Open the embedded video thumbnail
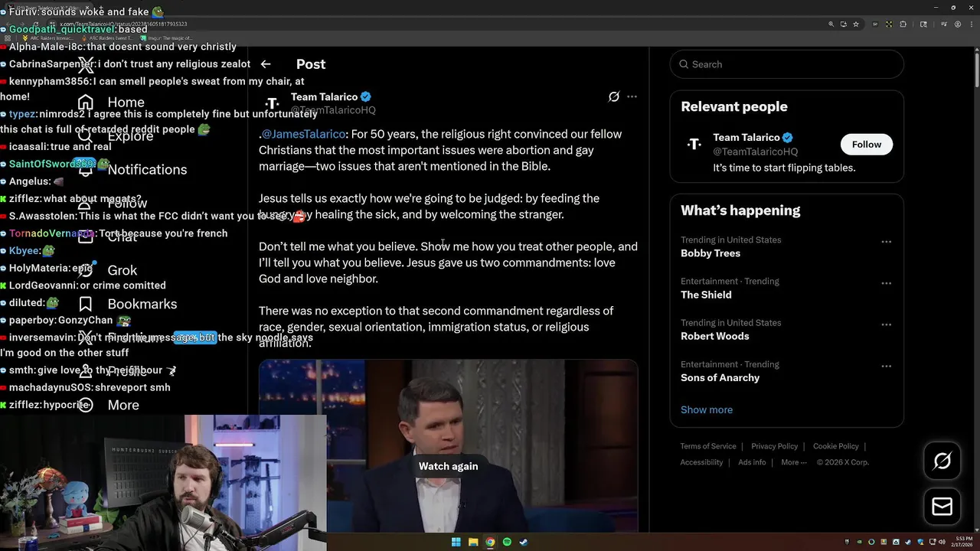 [x=448, y=446]
